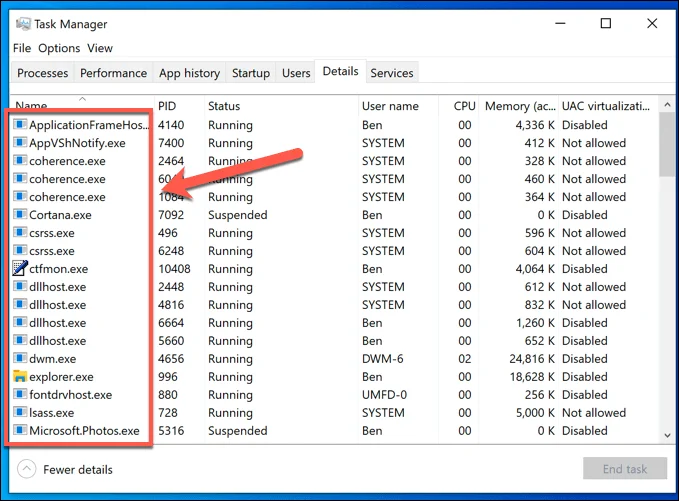Image resolution: width=679 pixels, height=501 pixels.
Task: Click the scrollbar down arrow
Action: [667, 435]
